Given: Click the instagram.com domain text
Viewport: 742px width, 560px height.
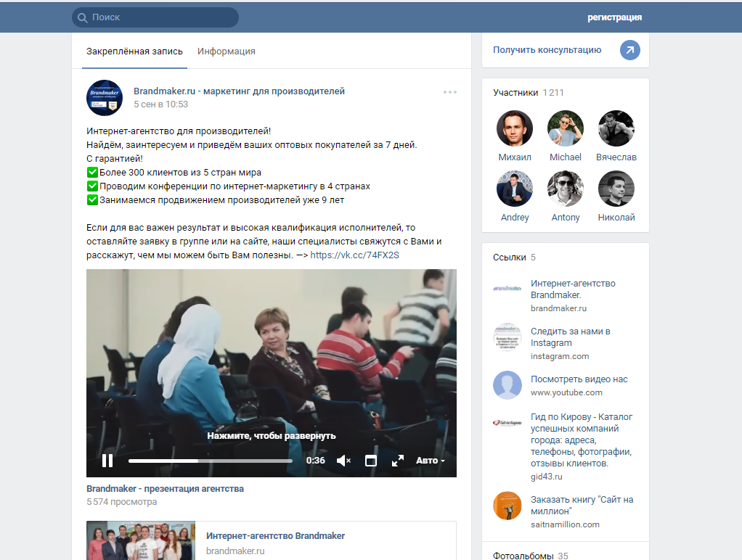Looking at the screenshot, I should 560,356.
